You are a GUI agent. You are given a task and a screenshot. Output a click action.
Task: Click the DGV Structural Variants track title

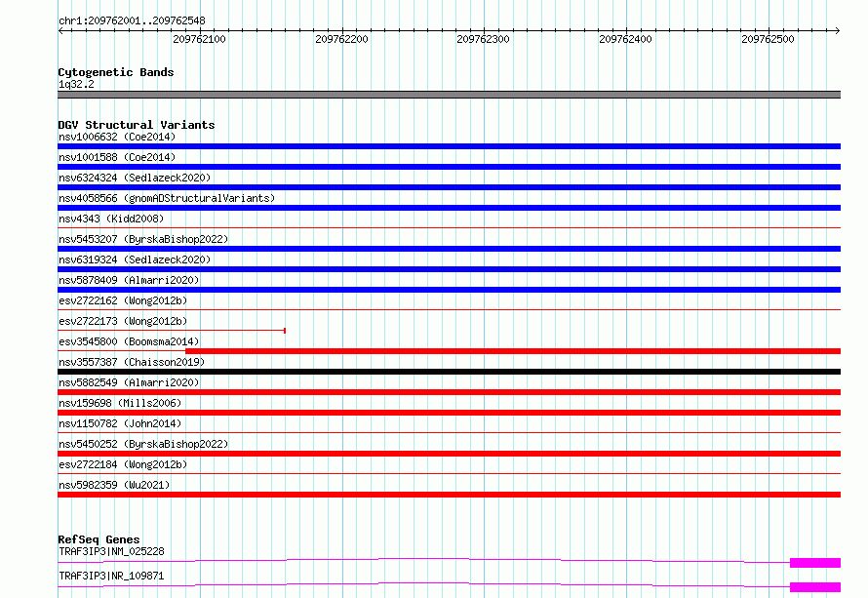point(137,125)
